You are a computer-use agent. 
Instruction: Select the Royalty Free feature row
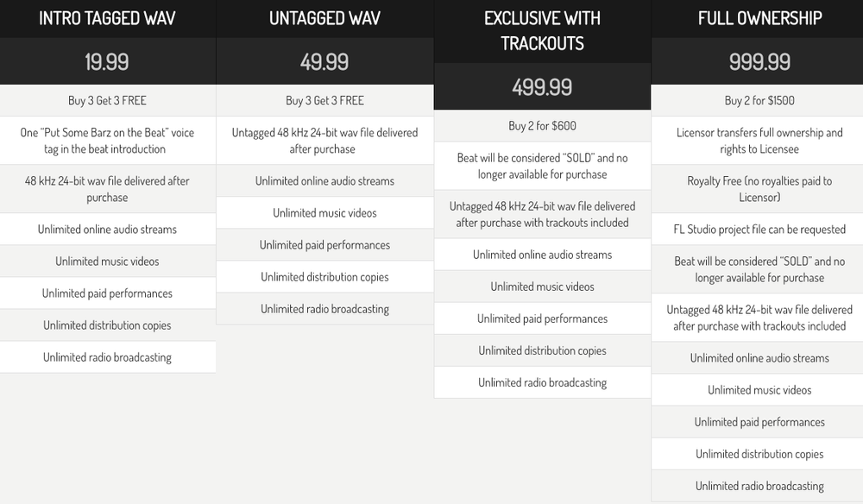759,189
